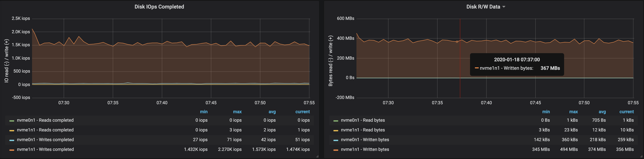Screen dimensions: 644x159
Task: Click the tooltip timestamp 2020-01-18 07:37:00
Action: point(517,60)
